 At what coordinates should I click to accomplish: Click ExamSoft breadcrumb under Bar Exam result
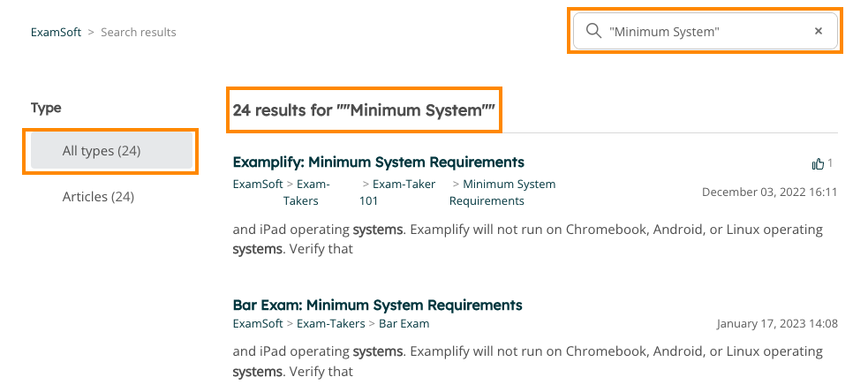tap(258, 323)
